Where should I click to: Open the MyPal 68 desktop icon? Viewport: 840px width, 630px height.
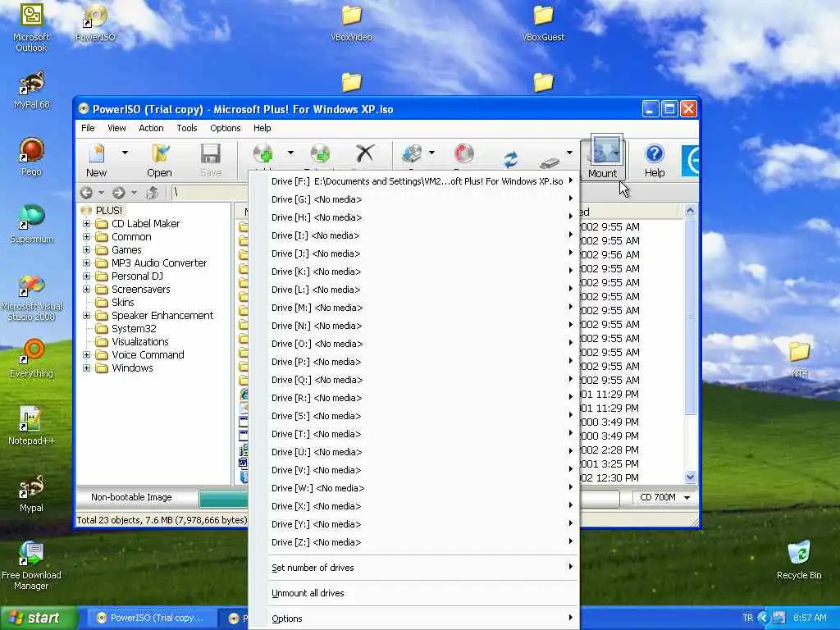[x=32, y=90]
